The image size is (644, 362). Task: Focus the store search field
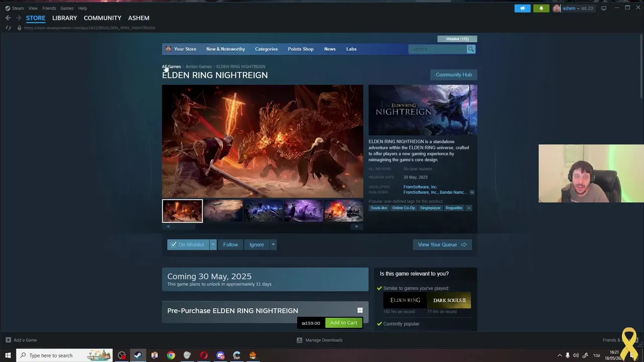point(438,49)
